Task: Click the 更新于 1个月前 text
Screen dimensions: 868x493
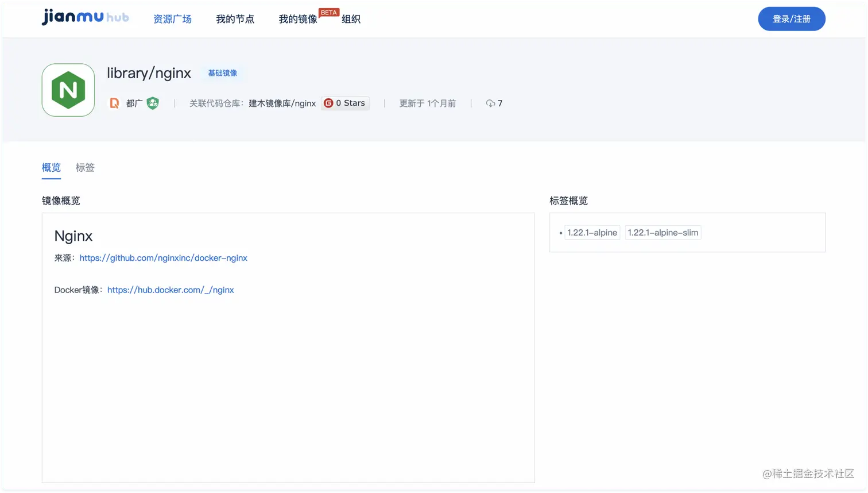Action: click(x=428, y=103)
